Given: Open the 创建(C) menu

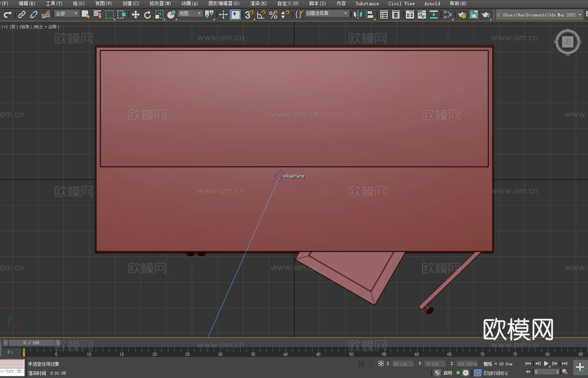Looking at the screenshot, I should click(x=130, y=3).
